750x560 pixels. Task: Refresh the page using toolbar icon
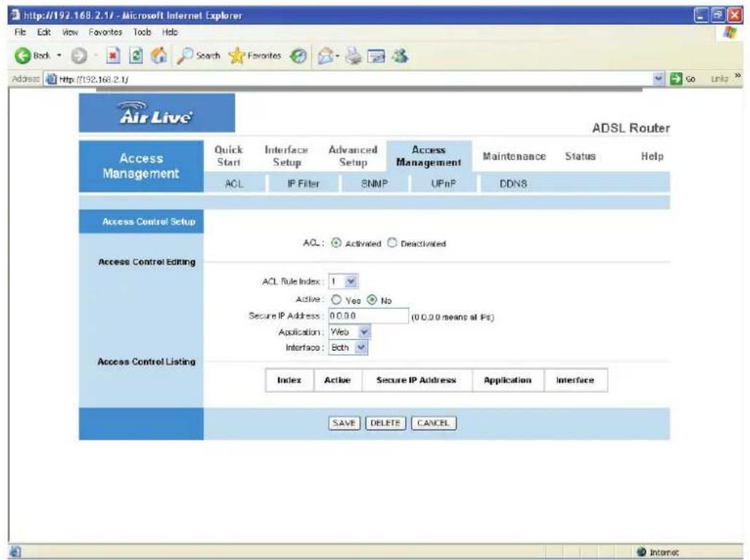(x=136, y=56)
